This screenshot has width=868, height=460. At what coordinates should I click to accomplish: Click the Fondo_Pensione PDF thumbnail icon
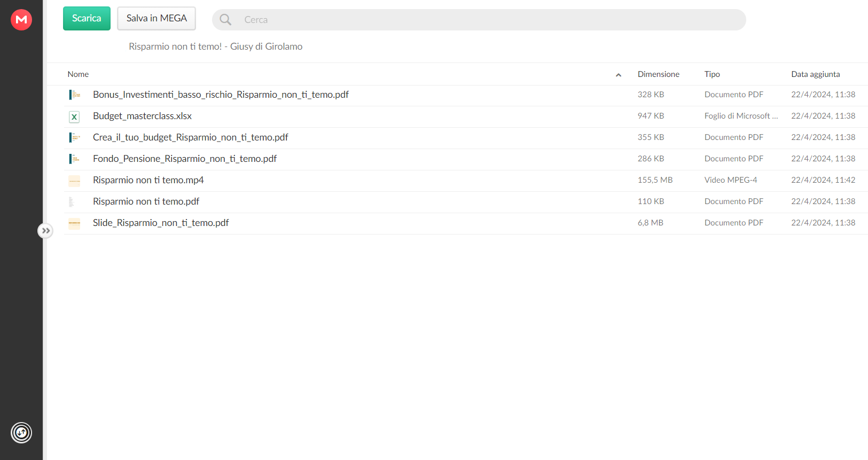pos(74,159)
